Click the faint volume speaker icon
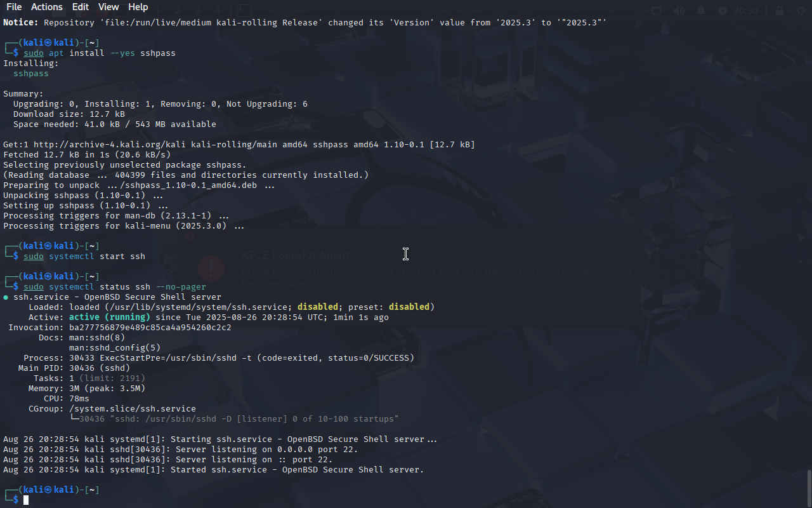Image resolution: width=812 pixels, height=508 pixels. tap(679, 11)
